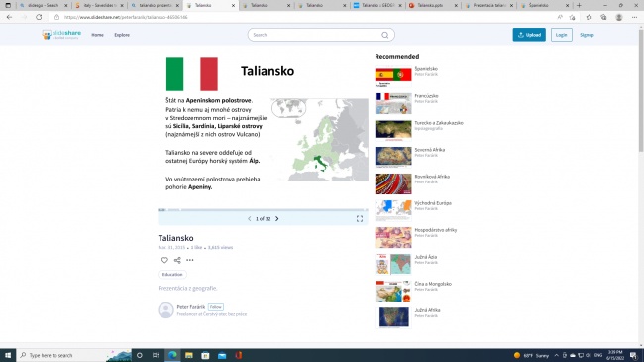Screen dimensions: 644x362
Task: Follow Peter Farárik
Action: pyautogui.click(x=216, y=307)
